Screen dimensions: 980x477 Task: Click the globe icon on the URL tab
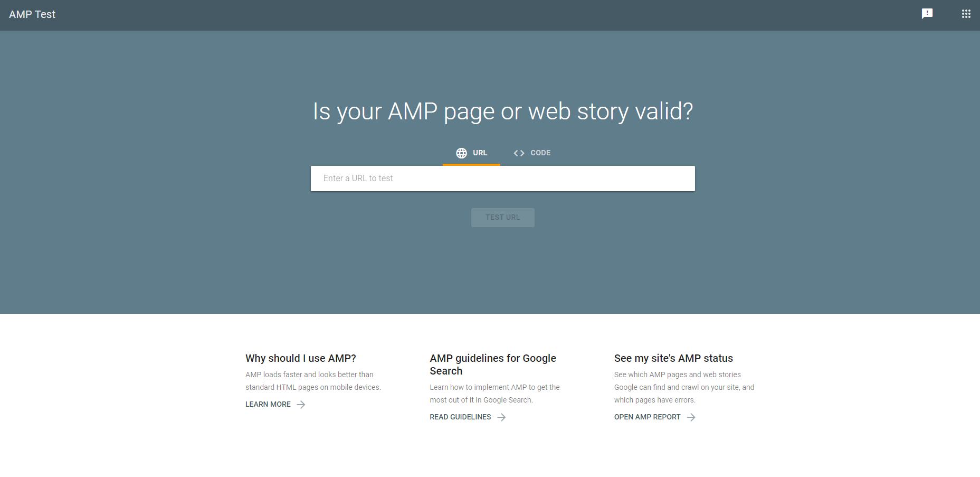pyautogui.click(x=461, y=153)
